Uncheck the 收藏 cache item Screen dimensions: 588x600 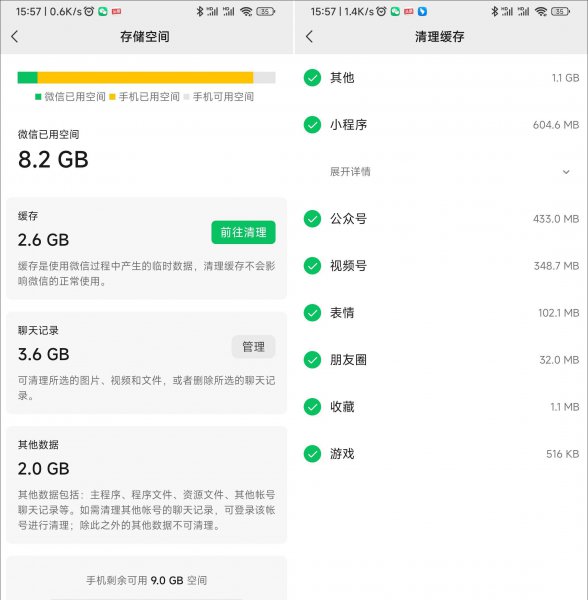coord(312,407)
